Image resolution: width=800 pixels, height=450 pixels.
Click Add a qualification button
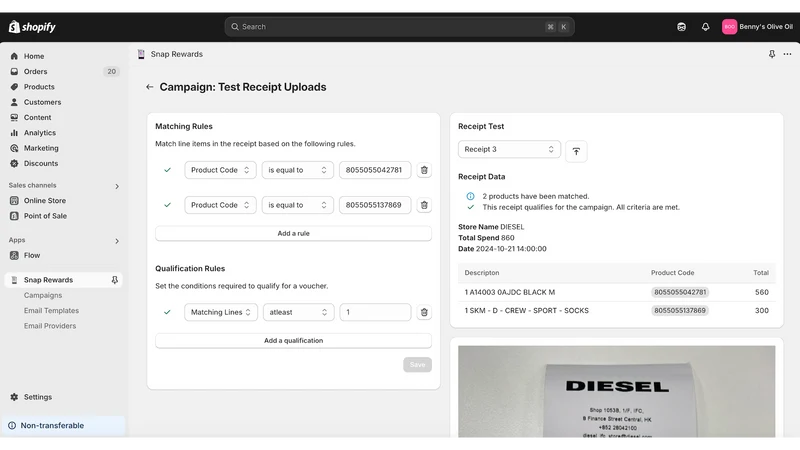pyautogui.click(x=293, y=340)
